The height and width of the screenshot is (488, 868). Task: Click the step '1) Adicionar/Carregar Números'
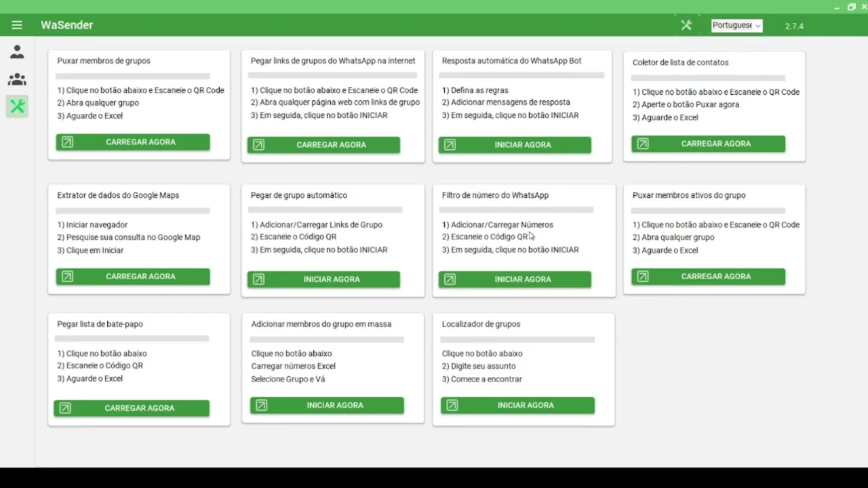click(498, 225)
